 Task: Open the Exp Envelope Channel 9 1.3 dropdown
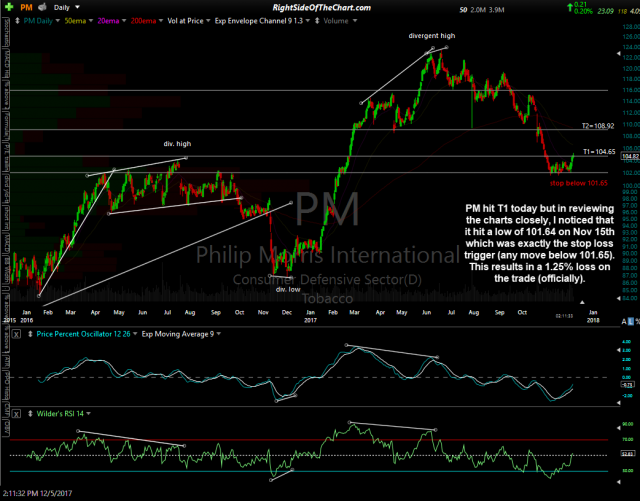click(x=308, y=20)
